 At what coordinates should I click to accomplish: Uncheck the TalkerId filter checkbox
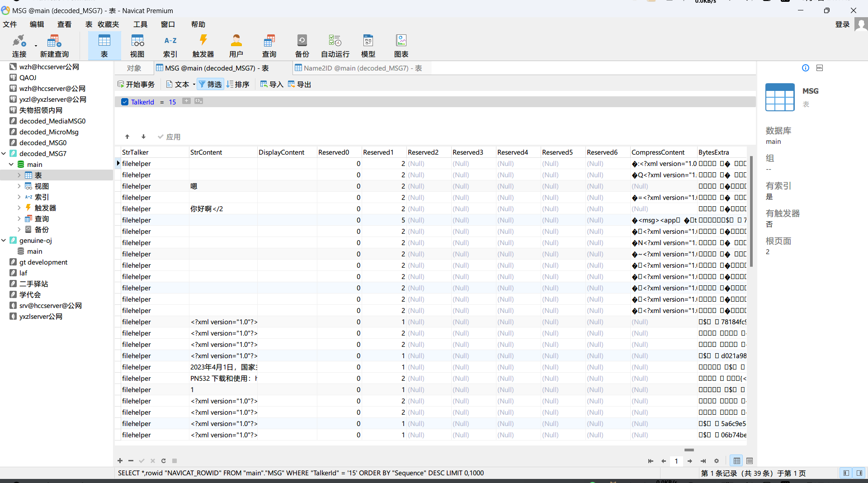[x=125, y=102]
